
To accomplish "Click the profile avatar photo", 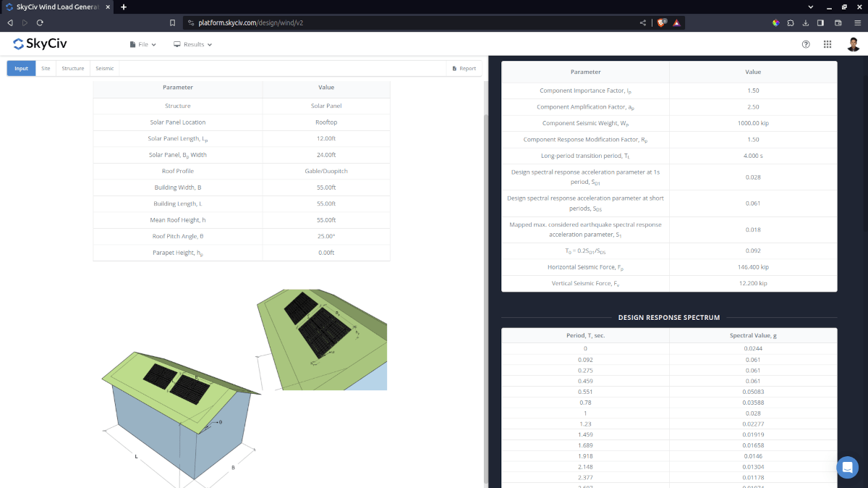I will coord(853,43).
